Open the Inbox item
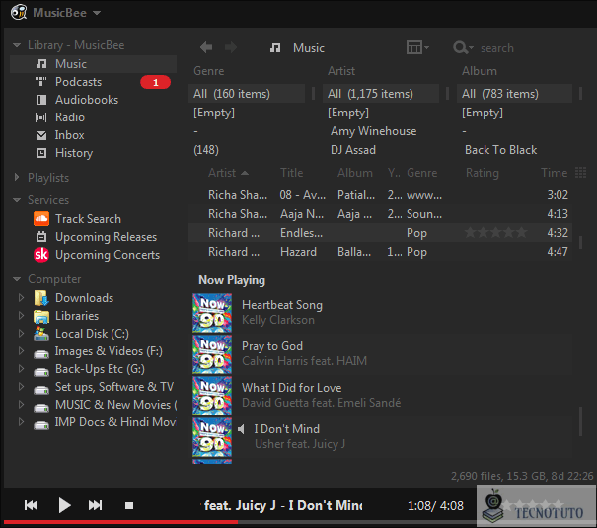 click(x=69, y=135)
